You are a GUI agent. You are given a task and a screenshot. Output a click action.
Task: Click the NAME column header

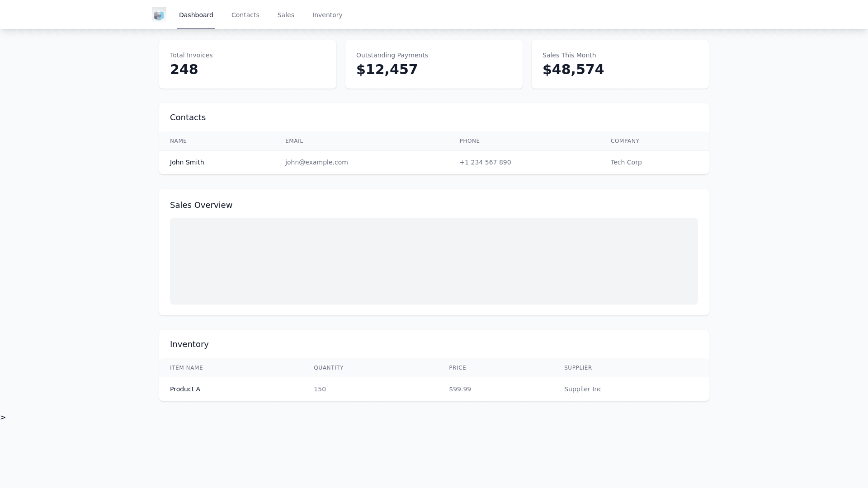178,141
